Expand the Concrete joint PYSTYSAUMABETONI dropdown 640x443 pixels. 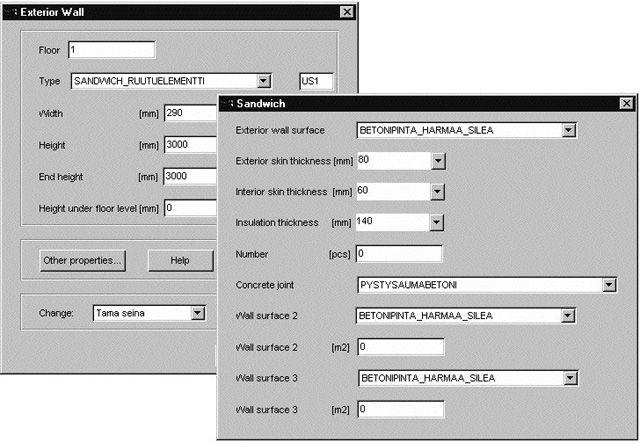608,285
